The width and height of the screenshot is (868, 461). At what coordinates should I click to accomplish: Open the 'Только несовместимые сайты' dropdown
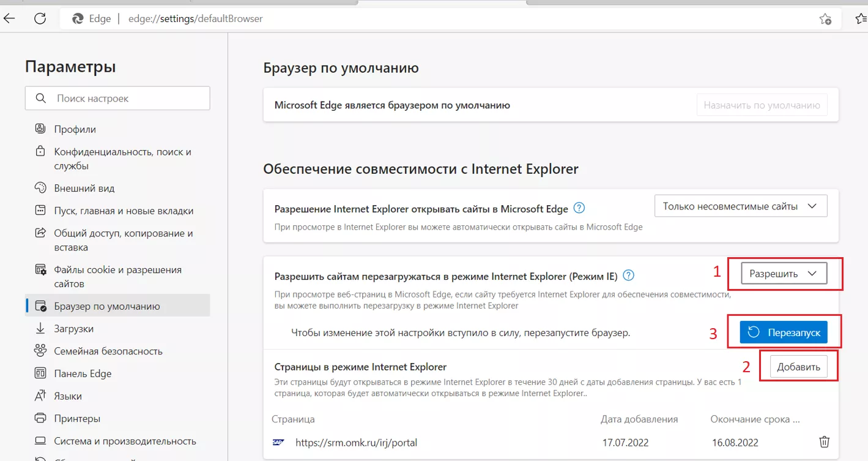(x=740, y=206)
